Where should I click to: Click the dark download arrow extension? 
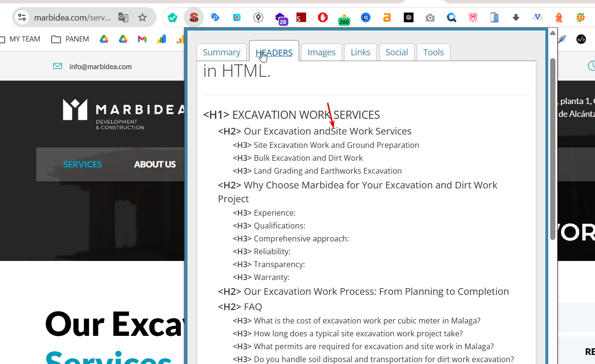[x=516, y=18]
